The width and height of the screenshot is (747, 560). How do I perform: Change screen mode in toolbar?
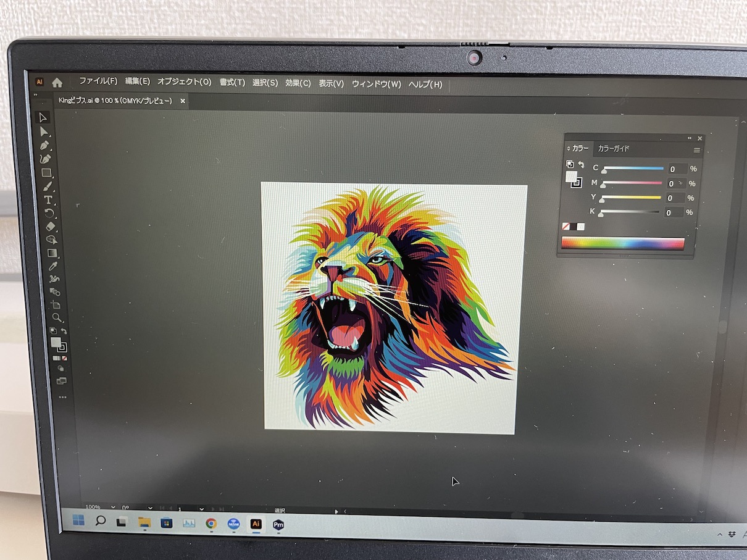pos(61,381)
